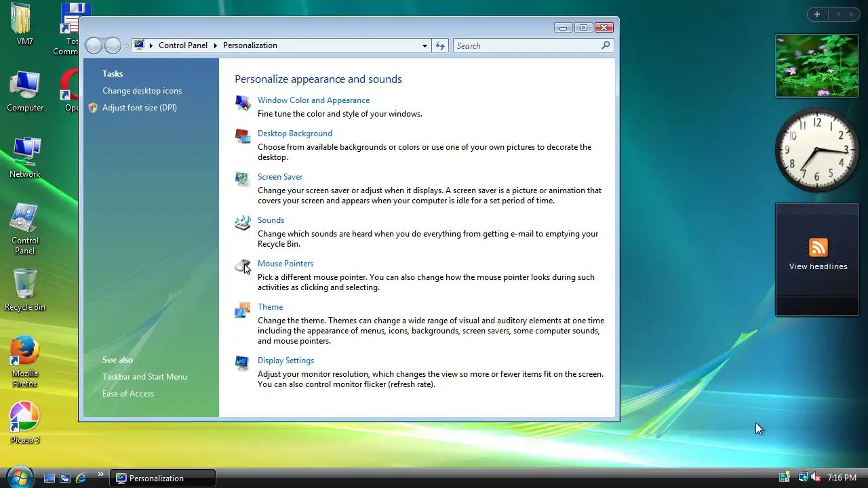
Task: Open the Windows Start orb
Action: [20, 476]
